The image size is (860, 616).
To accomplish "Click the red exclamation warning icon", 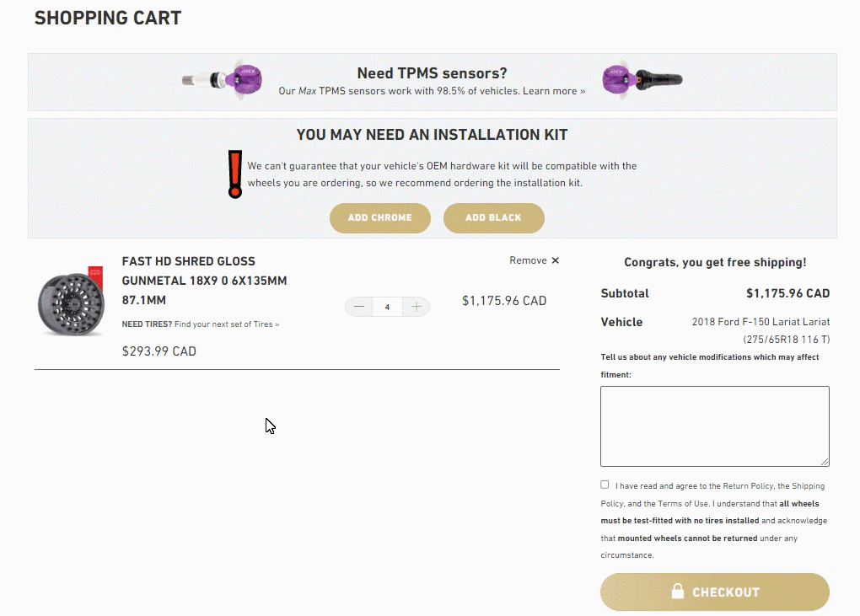I will 235,174.
